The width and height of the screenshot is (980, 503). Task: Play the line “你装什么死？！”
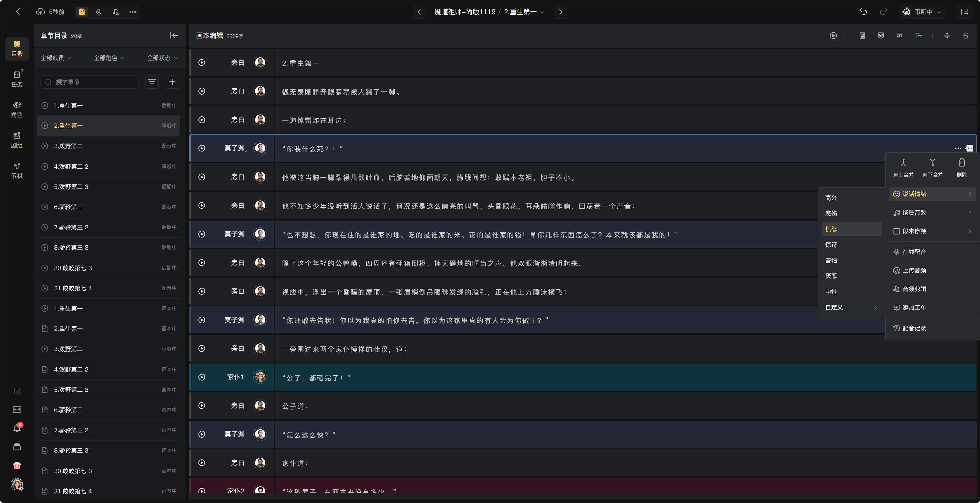click(x=202, y=148)
